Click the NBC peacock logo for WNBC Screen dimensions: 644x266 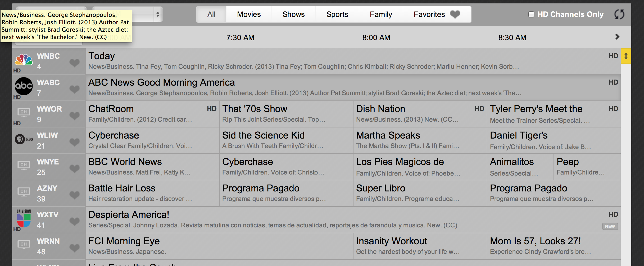pyautogui.click(x=24, y=60)
